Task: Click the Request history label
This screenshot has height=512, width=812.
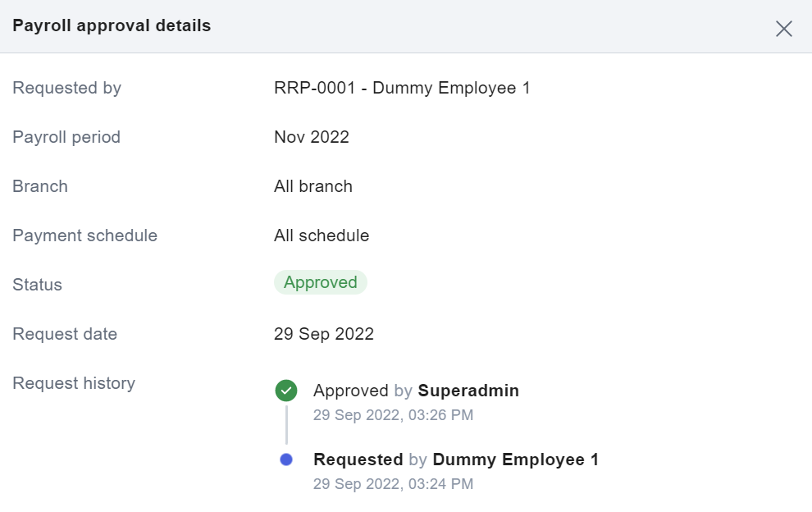Action: coord(74,383)
